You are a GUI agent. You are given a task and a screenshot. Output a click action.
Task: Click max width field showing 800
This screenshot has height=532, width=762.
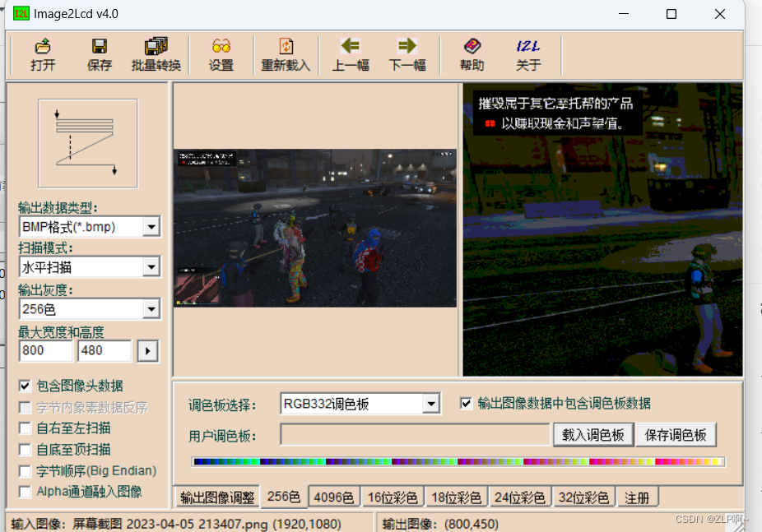coord(46,350)
